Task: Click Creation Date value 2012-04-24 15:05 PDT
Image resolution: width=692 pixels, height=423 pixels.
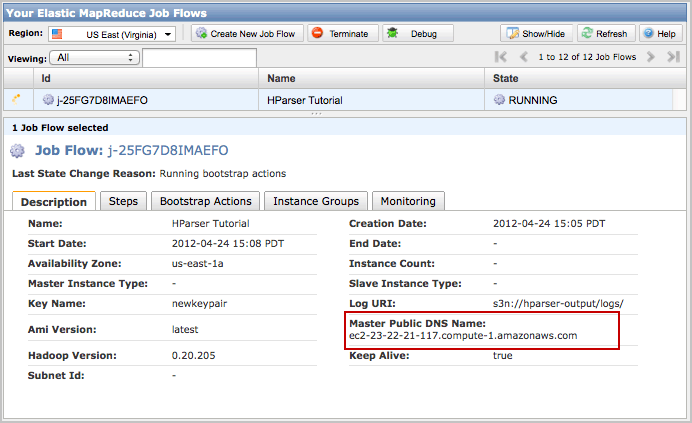Action: pyautogui.click(x=549, y=223)
